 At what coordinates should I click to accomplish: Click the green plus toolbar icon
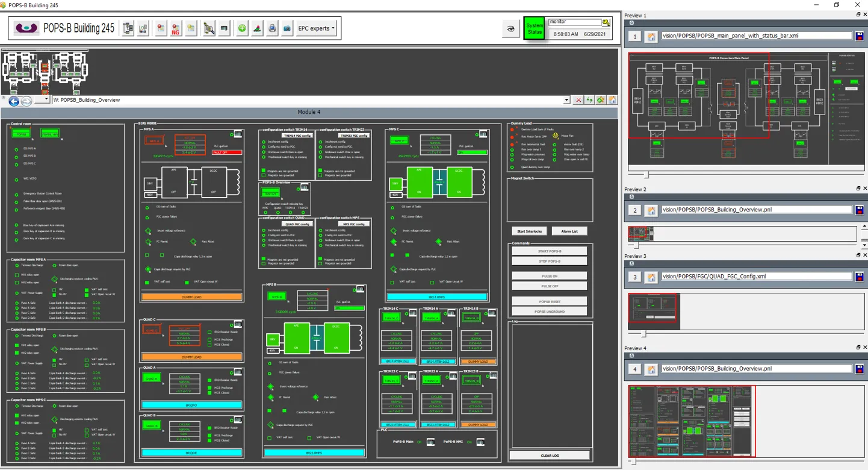pos(242,28)
